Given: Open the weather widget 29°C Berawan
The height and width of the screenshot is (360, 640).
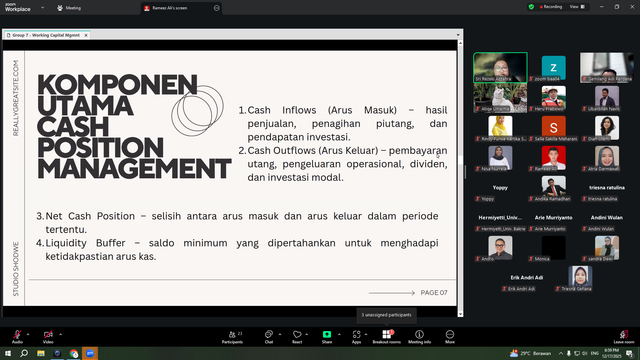Looking at the screenshot, I should [x=531, y=353].
